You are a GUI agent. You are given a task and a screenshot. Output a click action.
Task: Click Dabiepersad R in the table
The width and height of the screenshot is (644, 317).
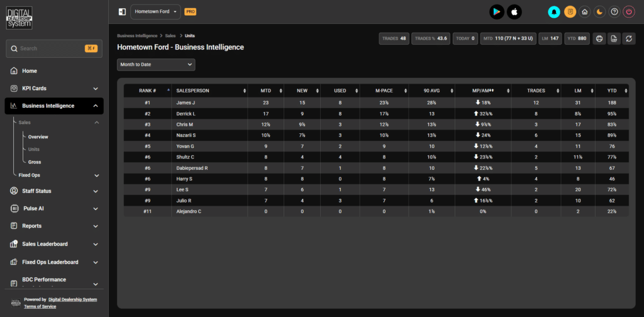click(x=192, y=167)
